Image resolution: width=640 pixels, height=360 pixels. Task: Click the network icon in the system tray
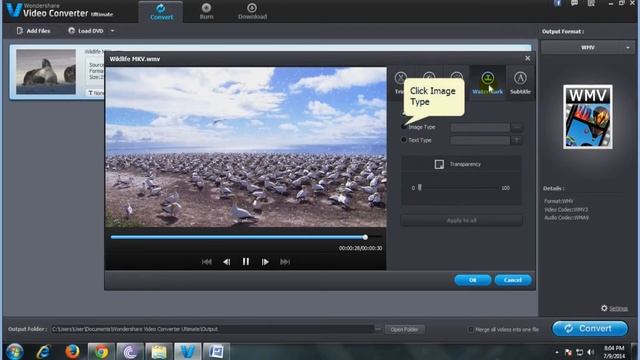(579, 352)
